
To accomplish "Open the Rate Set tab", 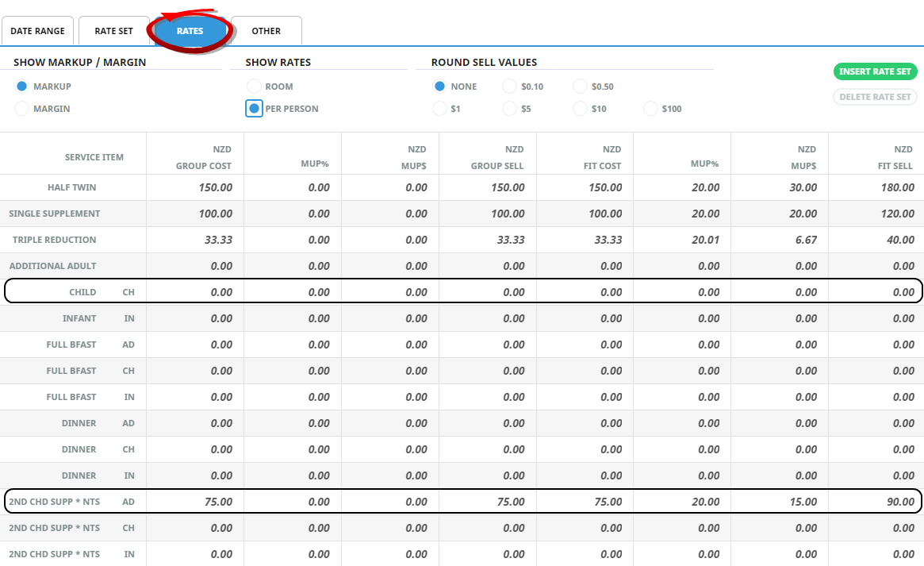I will [113, 31].
